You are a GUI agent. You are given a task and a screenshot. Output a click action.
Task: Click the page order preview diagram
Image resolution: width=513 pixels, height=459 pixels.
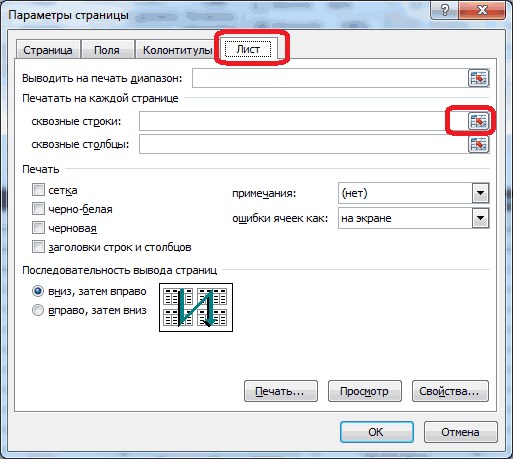[196, 307]
